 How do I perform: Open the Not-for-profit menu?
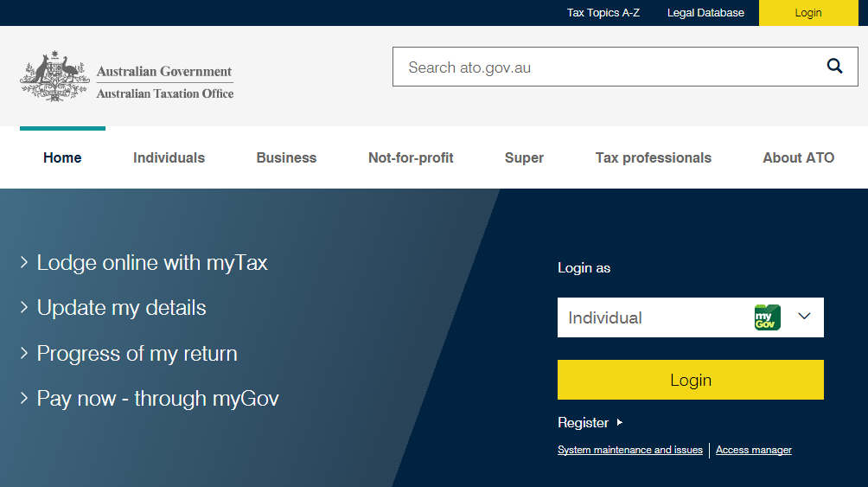click(411, 158)
